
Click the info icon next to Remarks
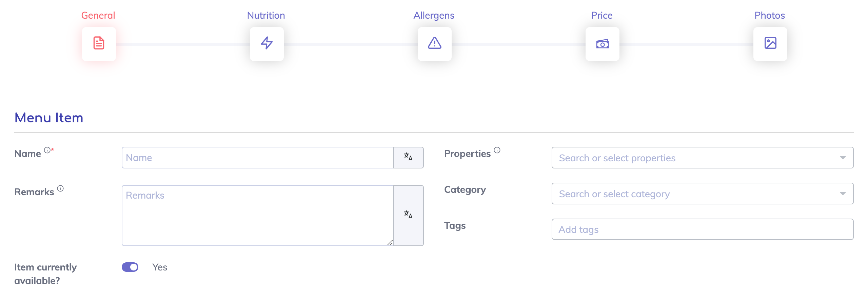(60, 188)
